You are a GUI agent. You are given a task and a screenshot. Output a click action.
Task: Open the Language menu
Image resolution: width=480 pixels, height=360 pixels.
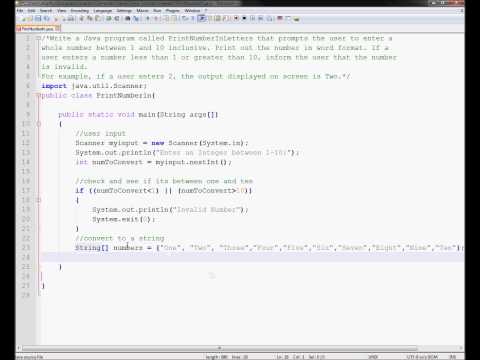(x=103, y=11)
